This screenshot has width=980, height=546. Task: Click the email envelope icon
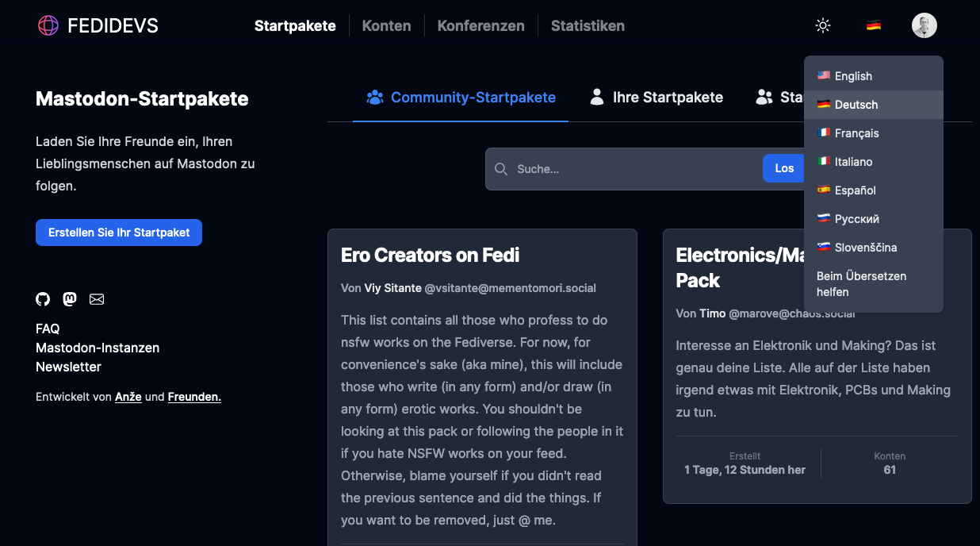coord(97,299)
